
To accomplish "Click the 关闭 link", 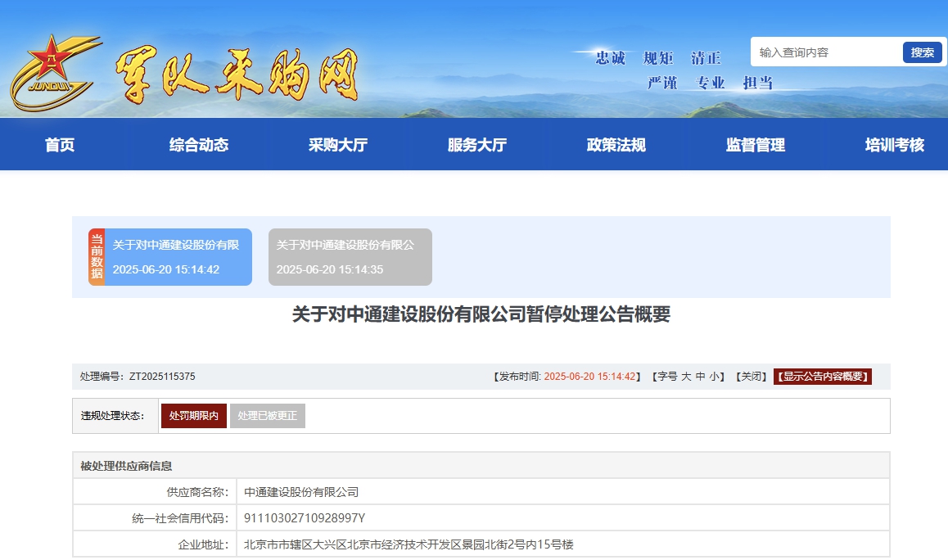I will coord(751,376).
